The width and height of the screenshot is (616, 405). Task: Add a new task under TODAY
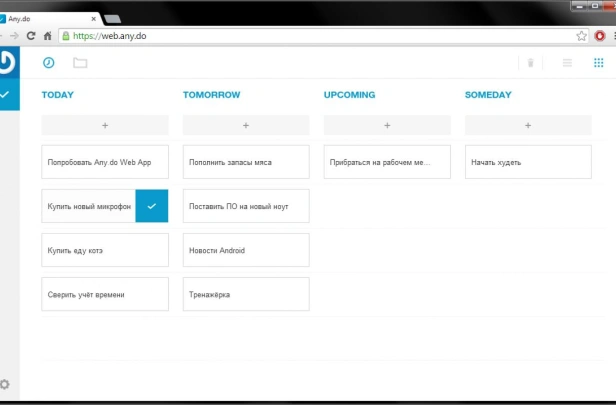pyautogui.click(x=105, y=125)
